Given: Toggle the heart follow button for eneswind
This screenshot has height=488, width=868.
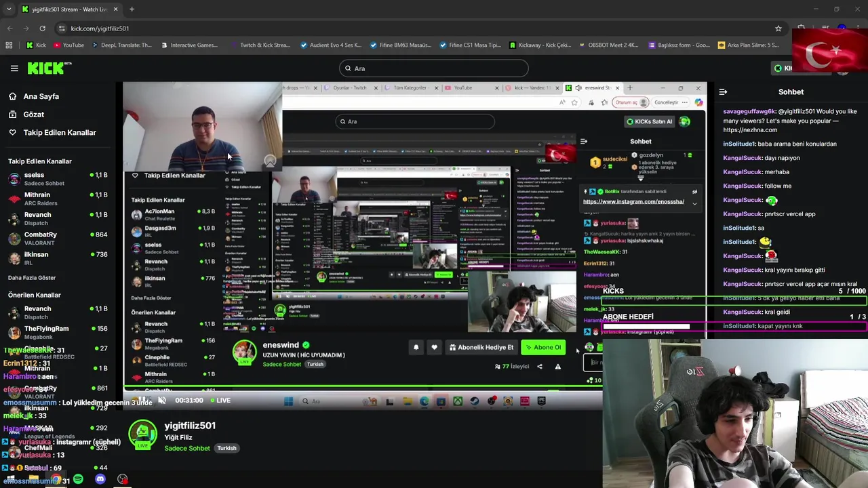Looking at the screenshot, I should pyautogui.click(x=435, y=348).
